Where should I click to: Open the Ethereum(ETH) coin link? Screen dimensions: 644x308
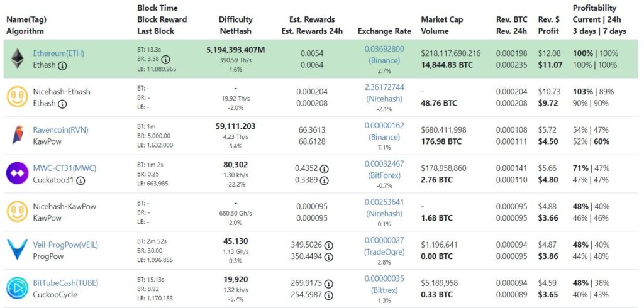pyautogui.click(x=58, y=53)
